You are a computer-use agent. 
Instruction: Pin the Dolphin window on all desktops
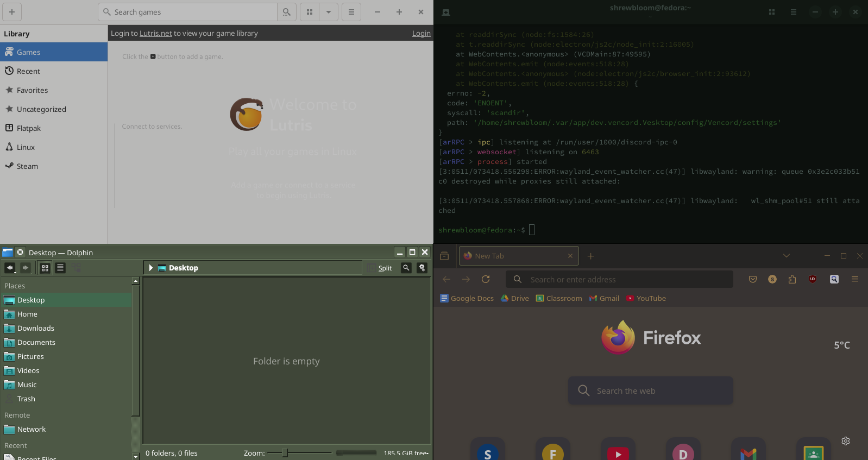coord(20,253)
